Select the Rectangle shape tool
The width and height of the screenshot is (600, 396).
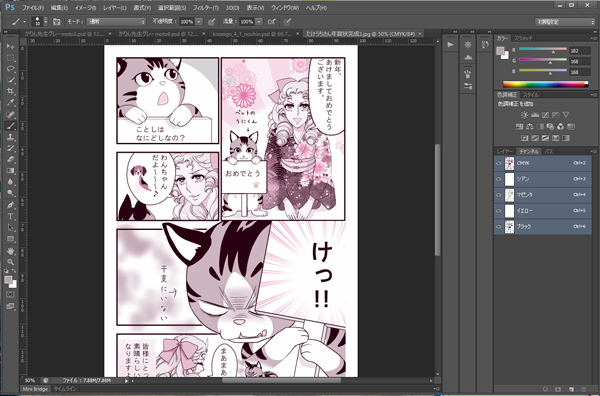coord(10,239)
